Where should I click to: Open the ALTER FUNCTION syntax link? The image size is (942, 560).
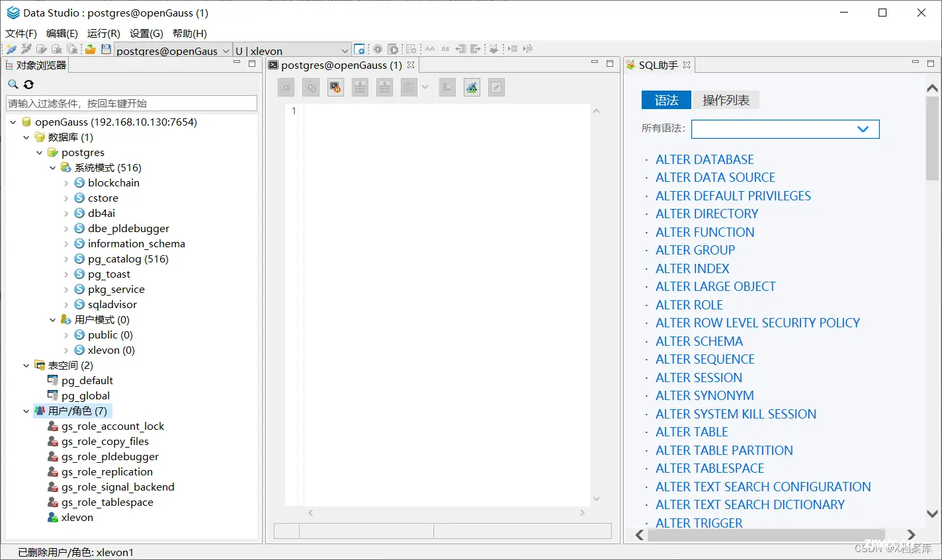[705, 232]
